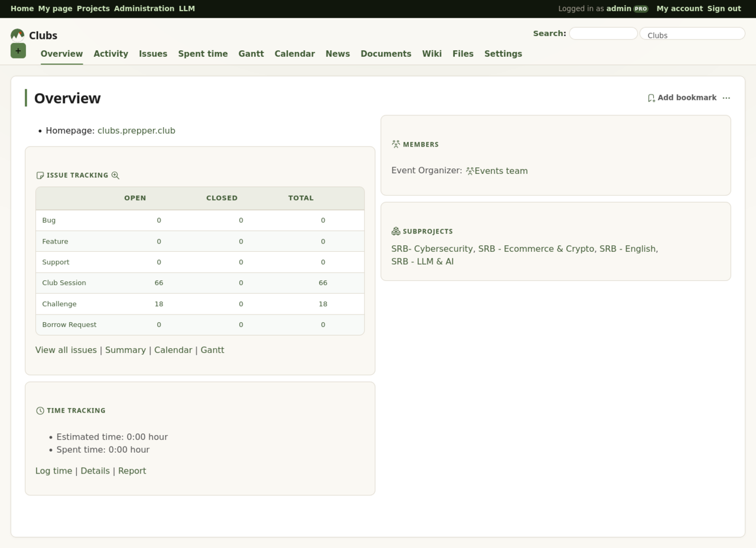This screenshot has width=756, height=548.
Task: Click the PRO badge next to admin
Action: [x=641, y=9]
